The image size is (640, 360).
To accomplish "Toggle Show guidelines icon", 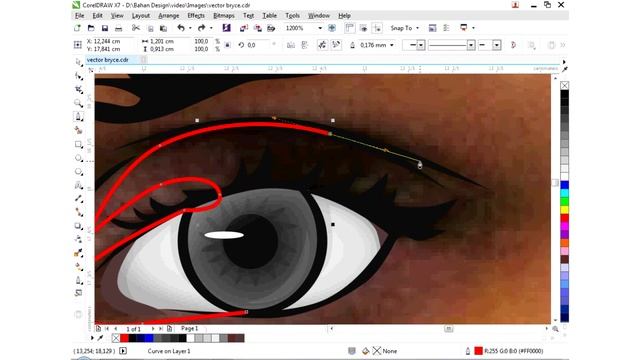I will point(377,28).
